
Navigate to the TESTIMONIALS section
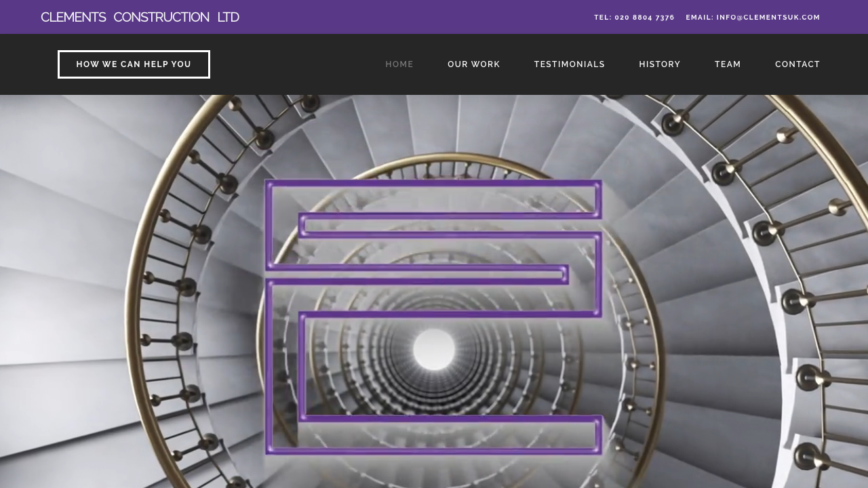point(570,64)
